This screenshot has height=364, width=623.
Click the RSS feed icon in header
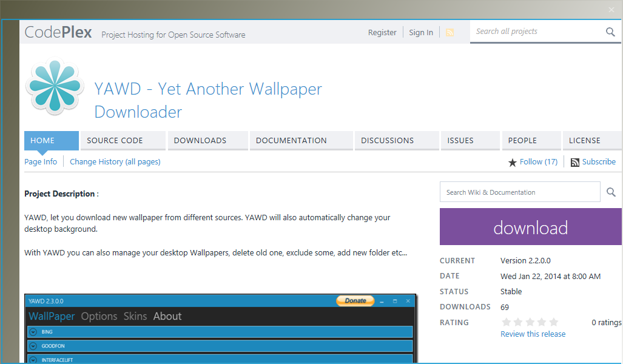[x=450, y=33]
